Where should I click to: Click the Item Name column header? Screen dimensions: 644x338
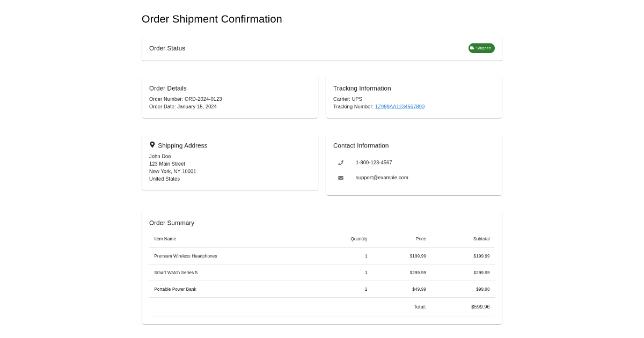165,239
